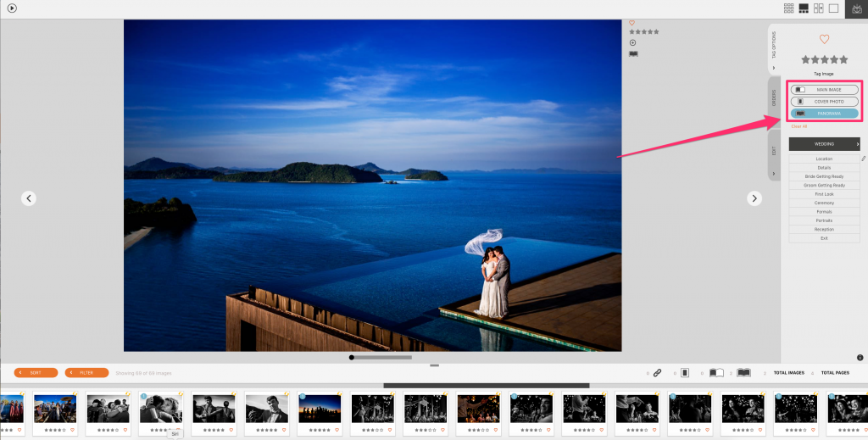Tag the image as Location

click(x=824, y=159)
